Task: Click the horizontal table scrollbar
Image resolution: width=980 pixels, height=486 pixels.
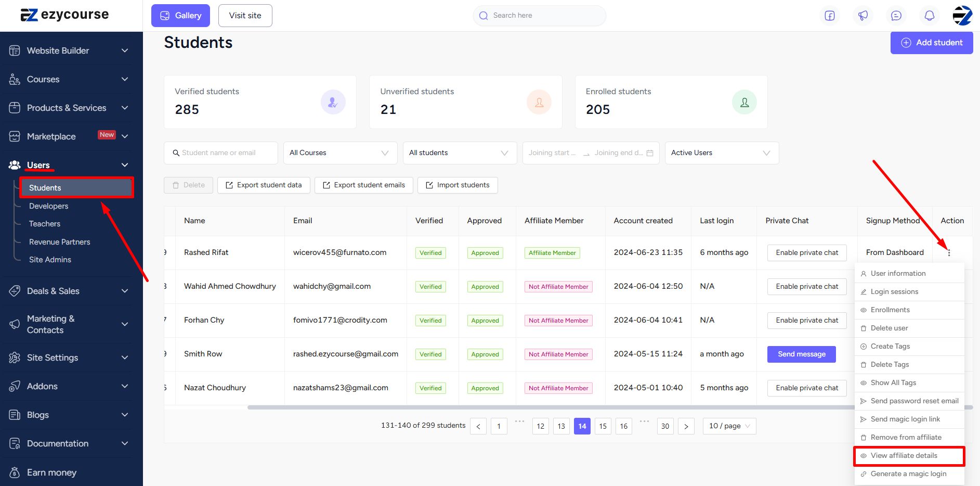Action: pos(610,407)
